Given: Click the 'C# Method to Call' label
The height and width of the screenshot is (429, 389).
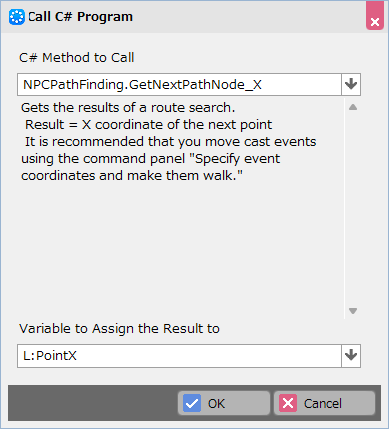Looking at the screenshot, I should click(77, 58).
